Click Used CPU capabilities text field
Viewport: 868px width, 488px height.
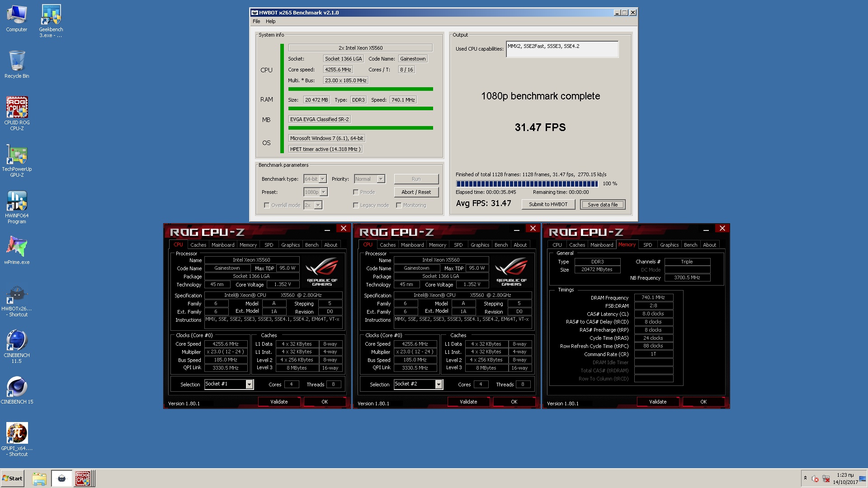(562, 49)
